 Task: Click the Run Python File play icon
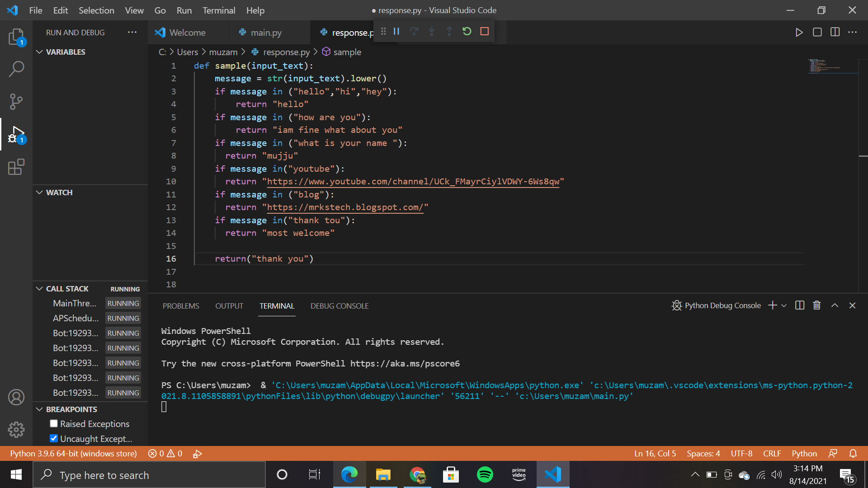(x=799, y=32)
